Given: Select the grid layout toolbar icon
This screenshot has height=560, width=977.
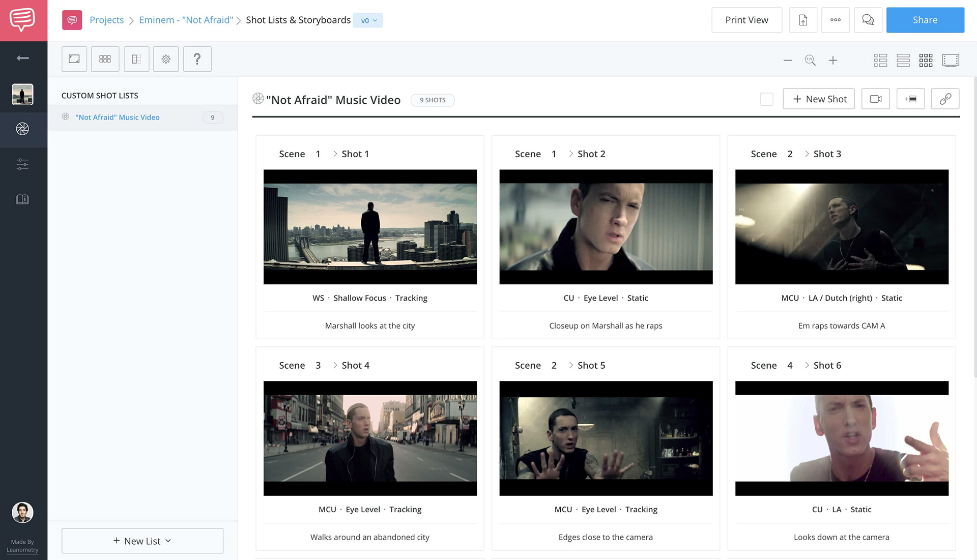Looking at the screenshot, I should click(x=105, y=59).
